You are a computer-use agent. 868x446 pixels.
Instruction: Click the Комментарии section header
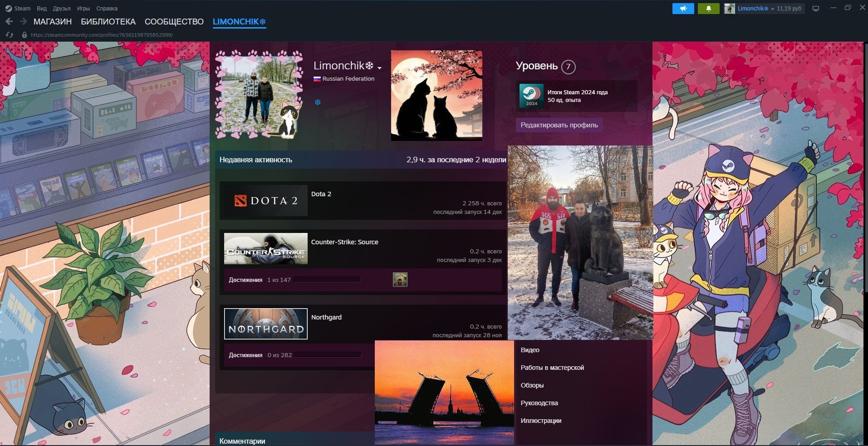pos(242,441)
